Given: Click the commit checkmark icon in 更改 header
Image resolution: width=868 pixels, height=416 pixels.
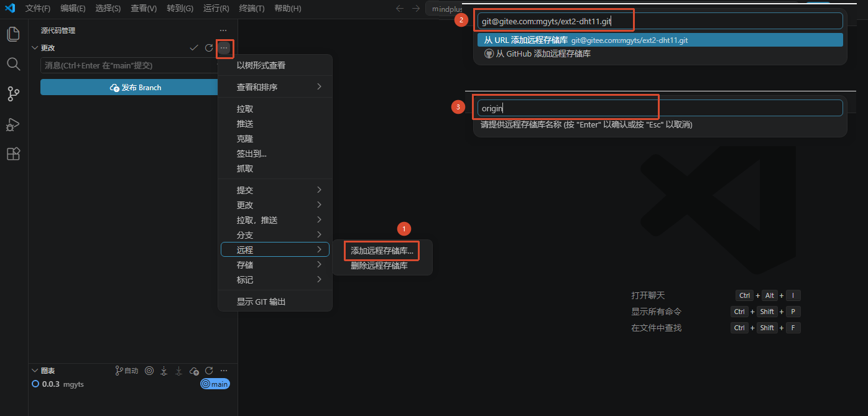Looking at the screenshot, I should click(193, 48).
